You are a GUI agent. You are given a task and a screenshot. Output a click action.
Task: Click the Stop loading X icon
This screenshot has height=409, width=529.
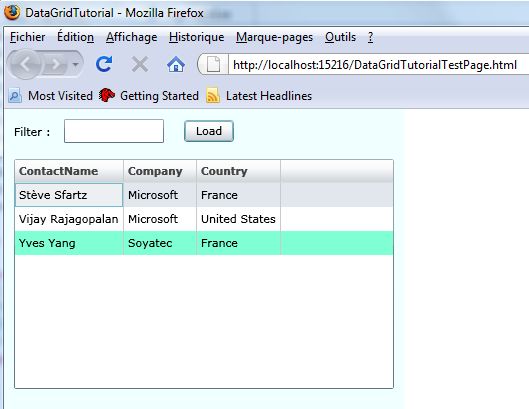click(x=140, y=64)
